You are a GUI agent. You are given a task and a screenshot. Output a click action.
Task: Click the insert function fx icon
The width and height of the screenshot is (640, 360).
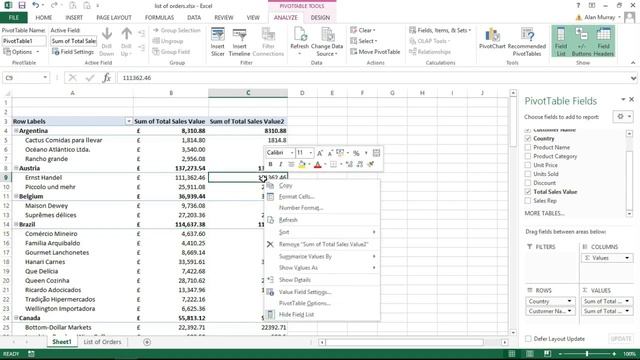[x=107, y=78]
